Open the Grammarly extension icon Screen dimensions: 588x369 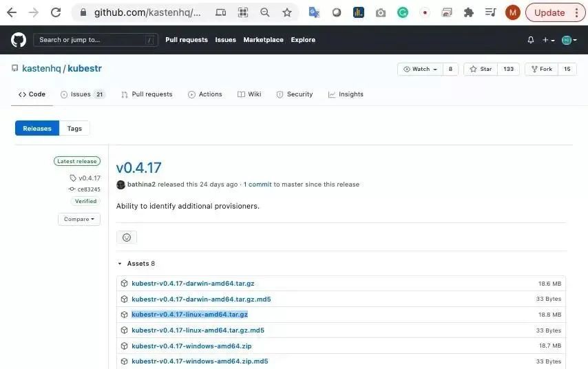pos(402,13)
